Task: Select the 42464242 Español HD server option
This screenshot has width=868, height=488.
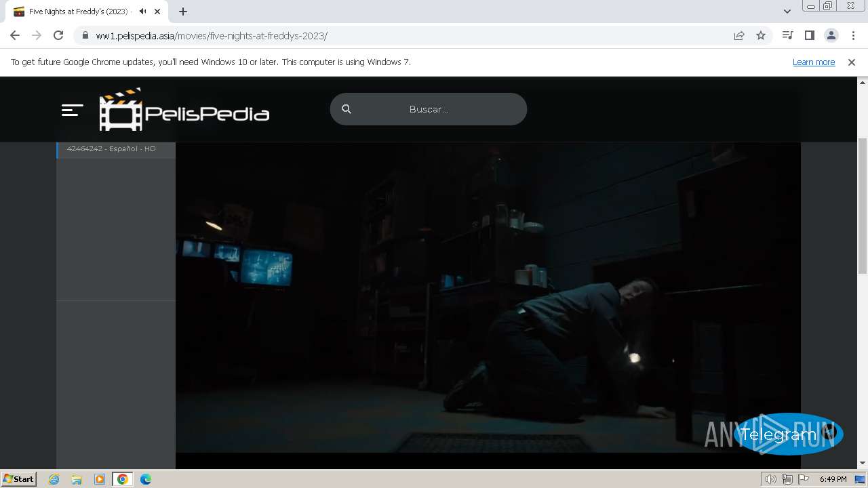Action: pyautogui.click(x=116, y=149)
